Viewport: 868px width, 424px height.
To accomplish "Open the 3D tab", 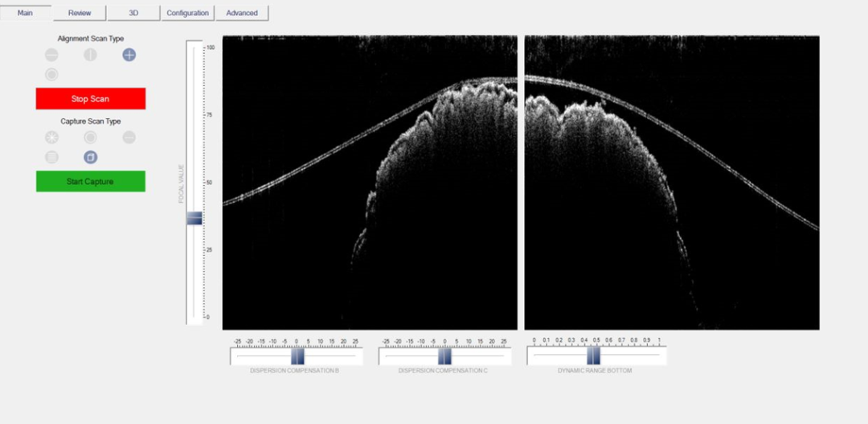I will [133, 13].
